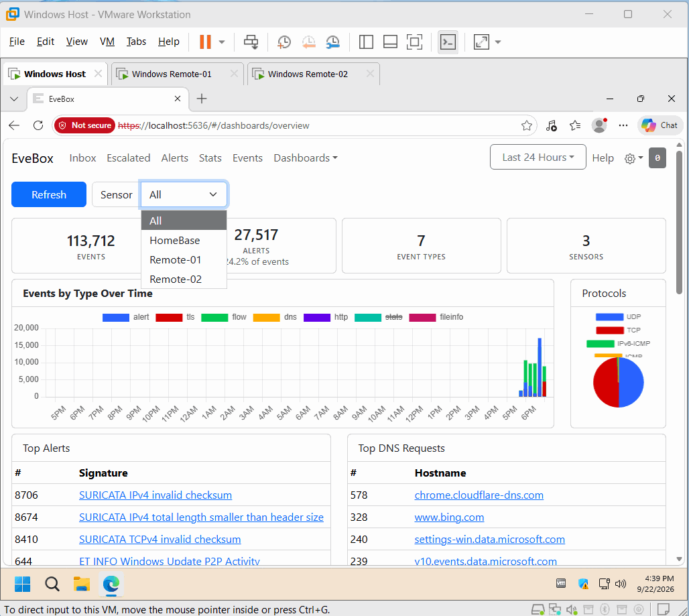Viewport: 689px width, 616px height.
Task: Open the View menu
Action: [x=77, y=42]
